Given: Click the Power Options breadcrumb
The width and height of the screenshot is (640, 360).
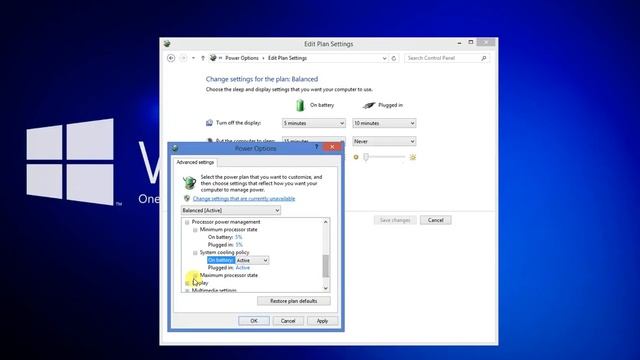Looking at the screenshot, I should (x=242, y=58).
